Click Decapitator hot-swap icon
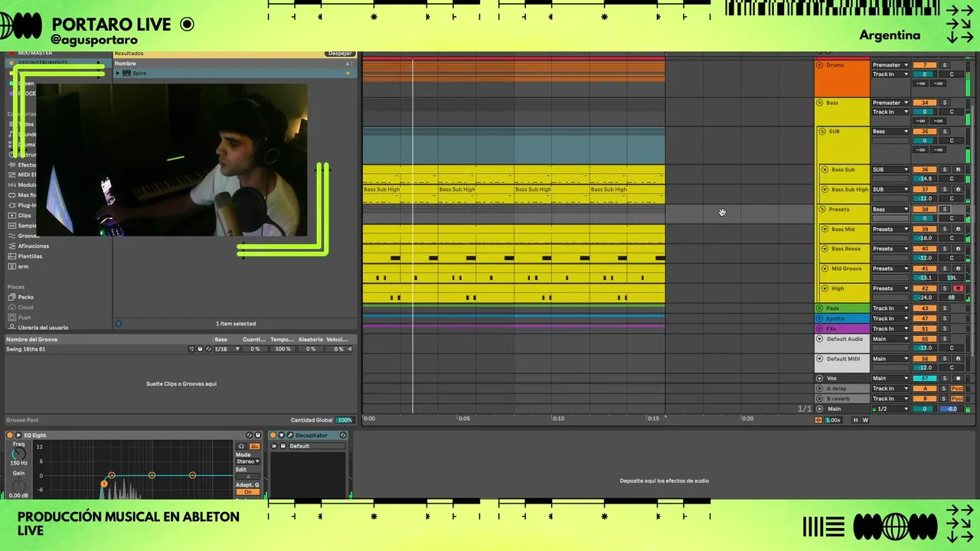 point(343,435)
